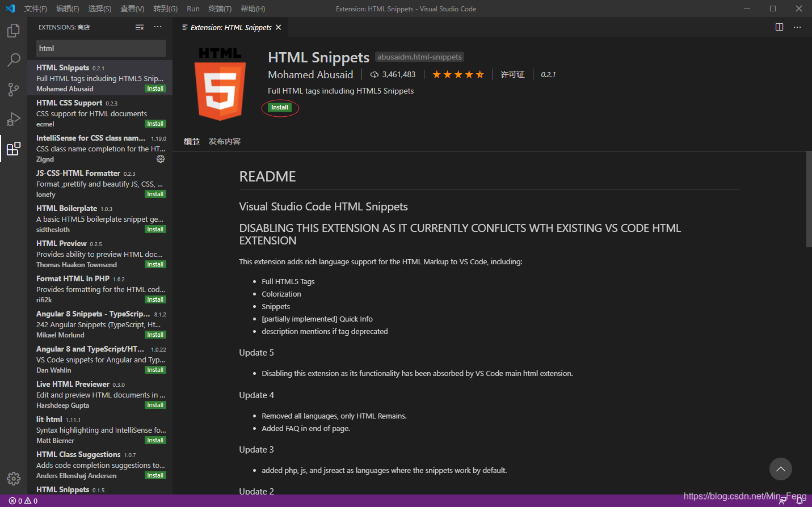812x507 pixels.
Task: Click the README vertical scrollbar
Action: point(809,199)
